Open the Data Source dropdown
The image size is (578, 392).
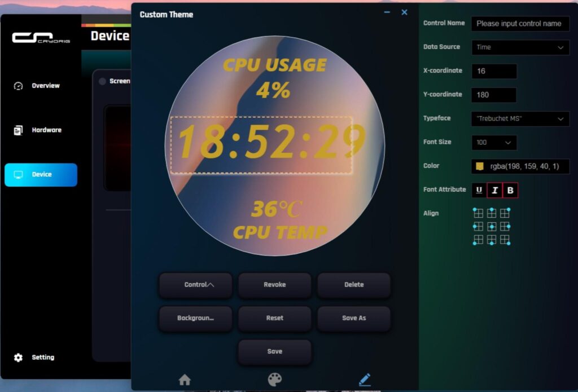(x=520, y=47)
